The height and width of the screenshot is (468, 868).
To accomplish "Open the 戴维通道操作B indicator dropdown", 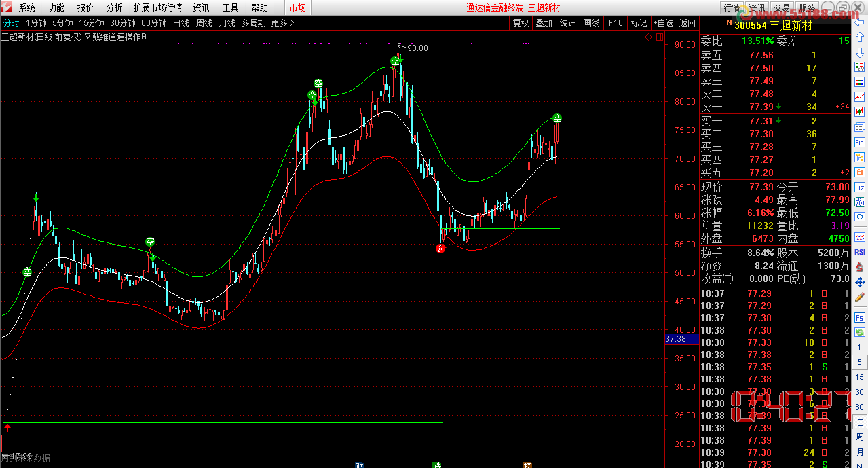I will (116, 37).
